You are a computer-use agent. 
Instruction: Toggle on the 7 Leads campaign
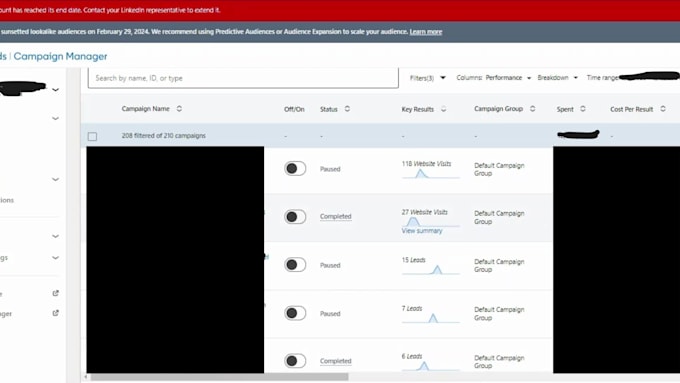coord(295,313)
